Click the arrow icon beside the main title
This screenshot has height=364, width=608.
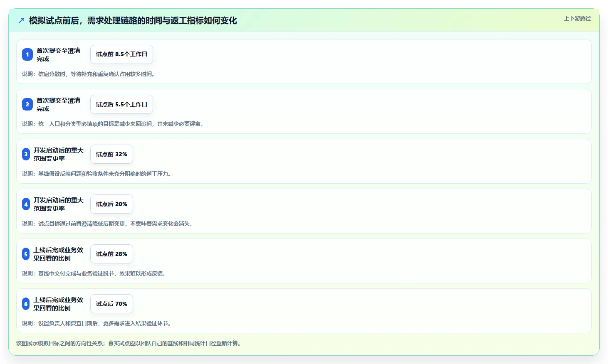(x=21, y=20)
